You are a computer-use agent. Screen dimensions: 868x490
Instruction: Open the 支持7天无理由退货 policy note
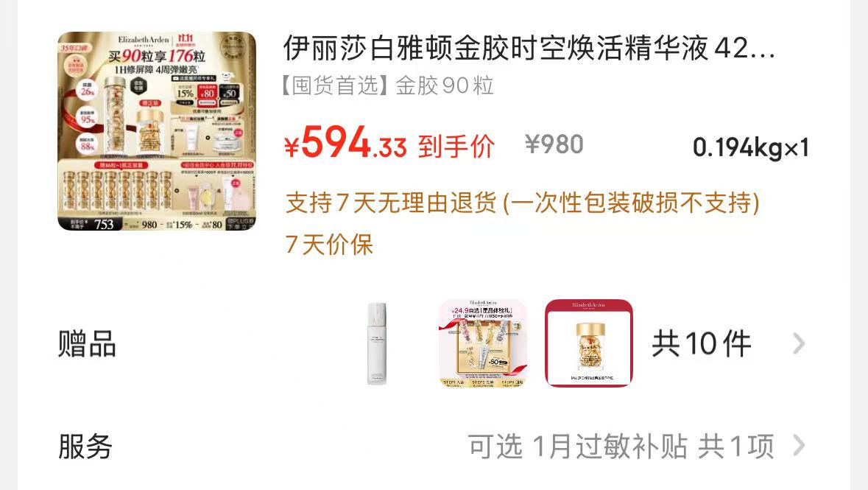[x=522, y=203]
